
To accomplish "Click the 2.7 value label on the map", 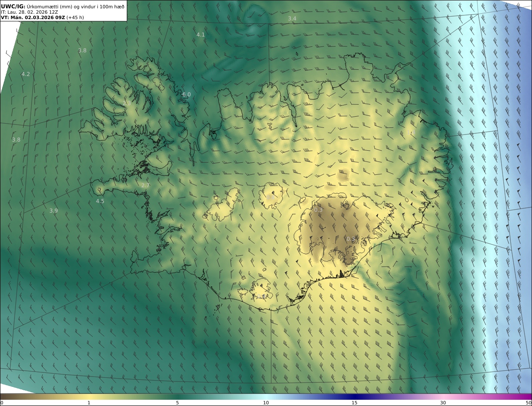I will (145, 185).
